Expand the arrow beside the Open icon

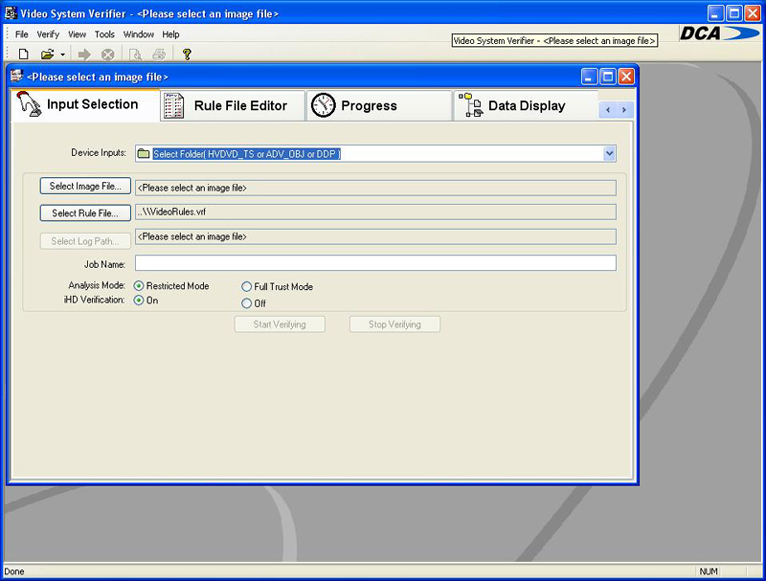tap(63, 55)
